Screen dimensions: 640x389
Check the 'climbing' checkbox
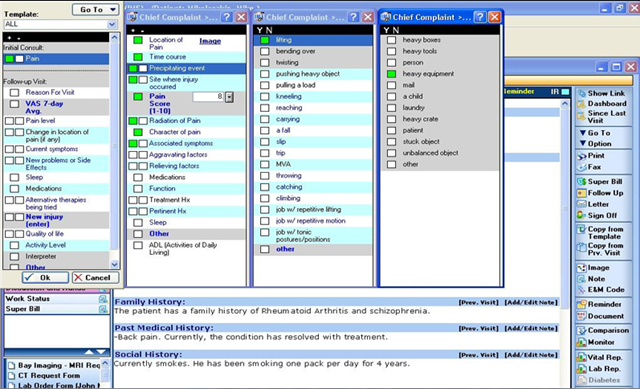tap(265, 198)
